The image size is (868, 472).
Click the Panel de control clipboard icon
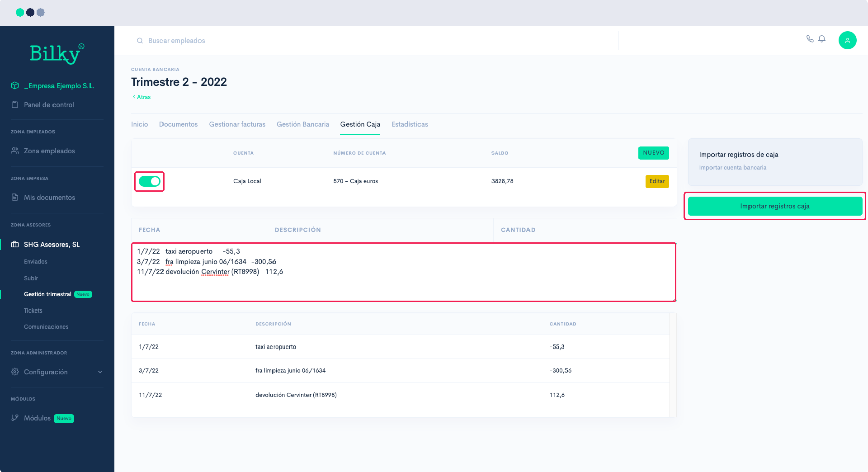(x=15, y=104)
